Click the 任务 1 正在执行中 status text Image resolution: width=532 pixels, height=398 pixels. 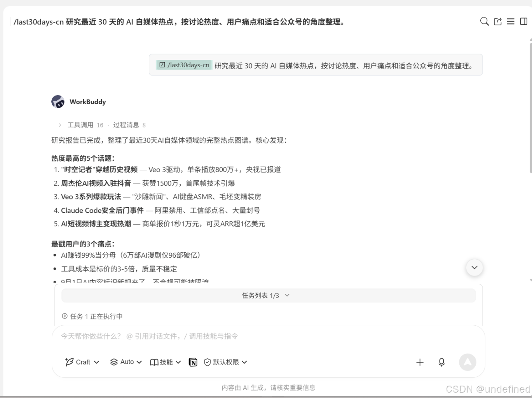(96, 316)
